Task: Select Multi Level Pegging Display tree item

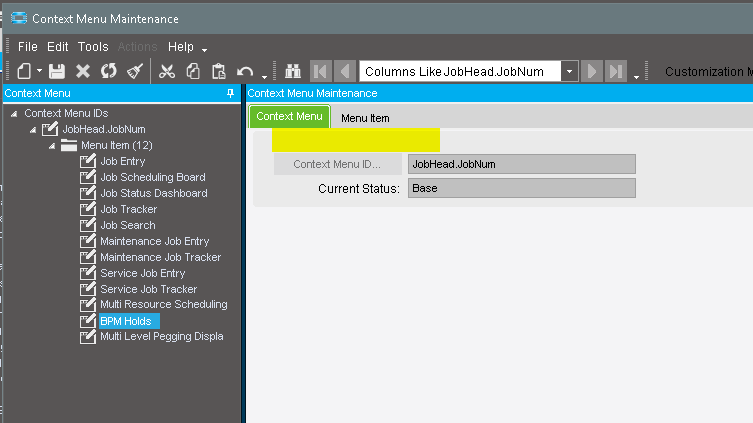Action: [x=162, y=336]
